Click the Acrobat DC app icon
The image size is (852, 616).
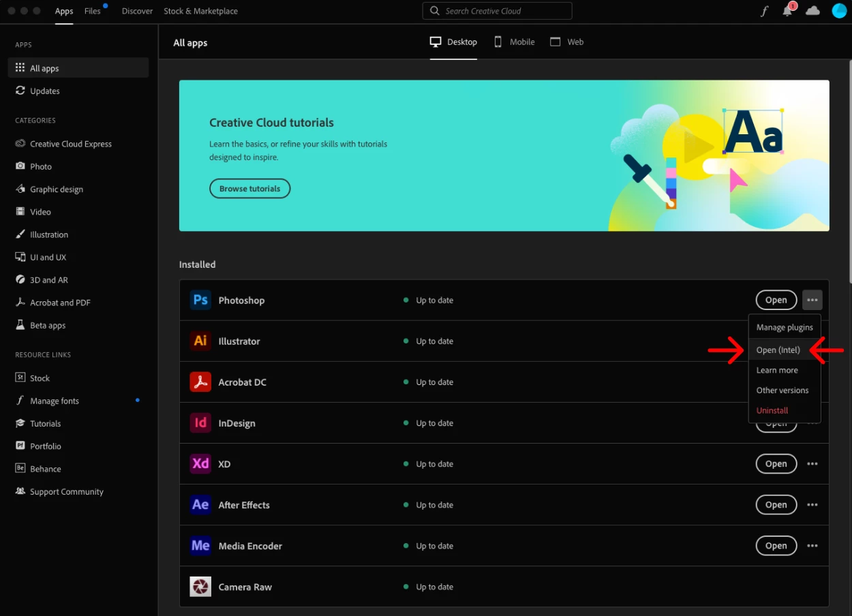[200, 382]
